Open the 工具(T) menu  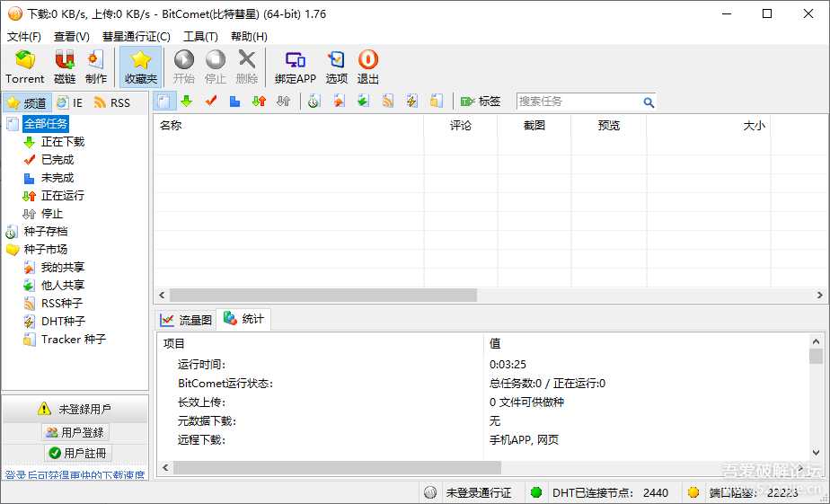200,37
